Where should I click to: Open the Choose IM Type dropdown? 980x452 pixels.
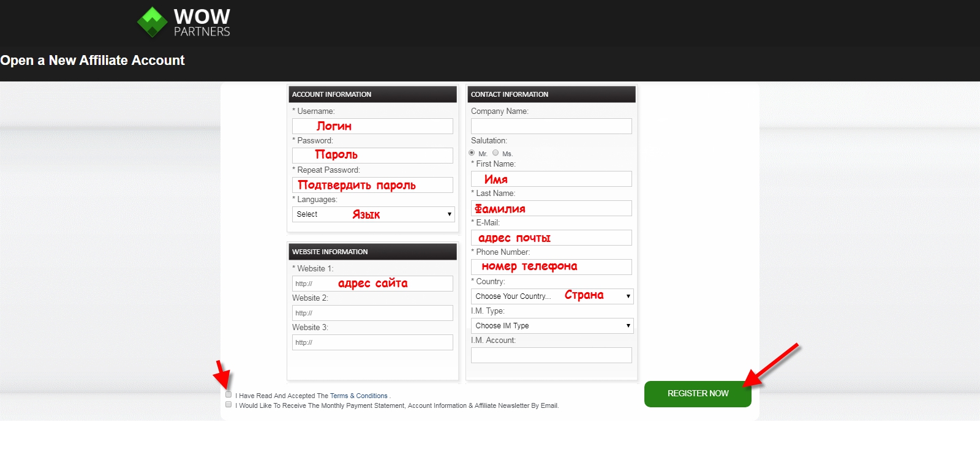click(551, 326)
